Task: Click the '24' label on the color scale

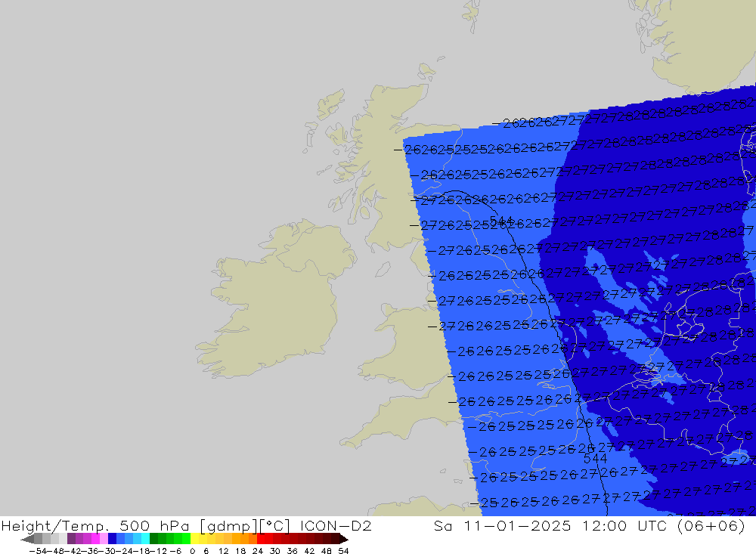Action: 258,551
